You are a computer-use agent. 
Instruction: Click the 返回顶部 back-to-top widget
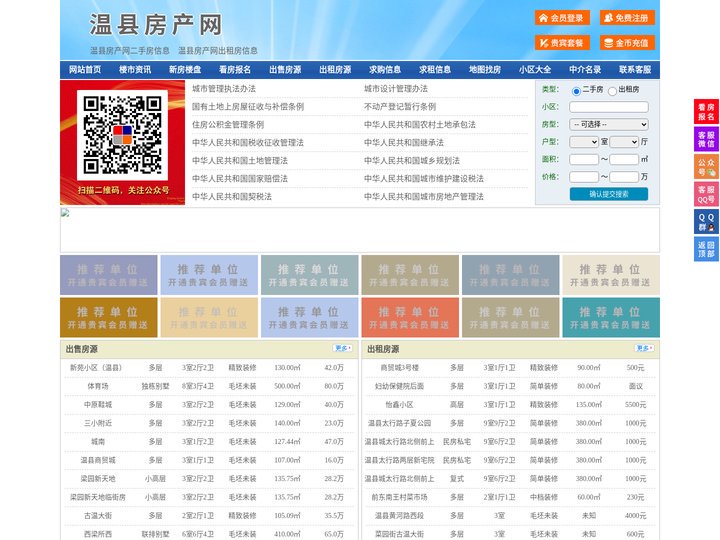point(706,249)
